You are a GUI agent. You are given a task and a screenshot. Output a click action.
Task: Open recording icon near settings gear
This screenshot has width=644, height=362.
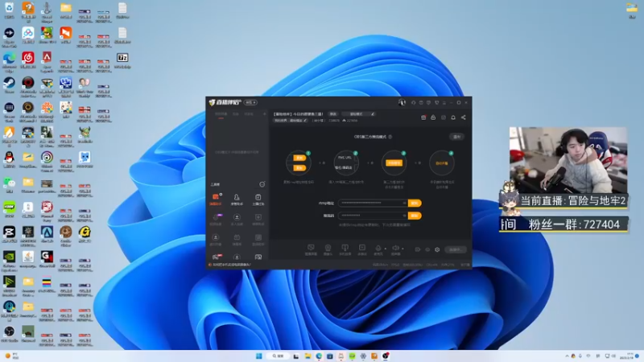pyautogui.click(x=417, y=249)
